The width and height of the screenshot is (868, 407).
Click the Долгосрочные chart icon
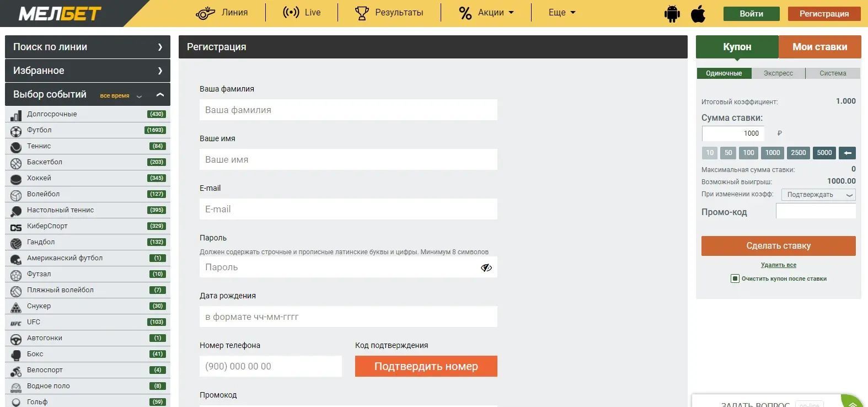16,115
